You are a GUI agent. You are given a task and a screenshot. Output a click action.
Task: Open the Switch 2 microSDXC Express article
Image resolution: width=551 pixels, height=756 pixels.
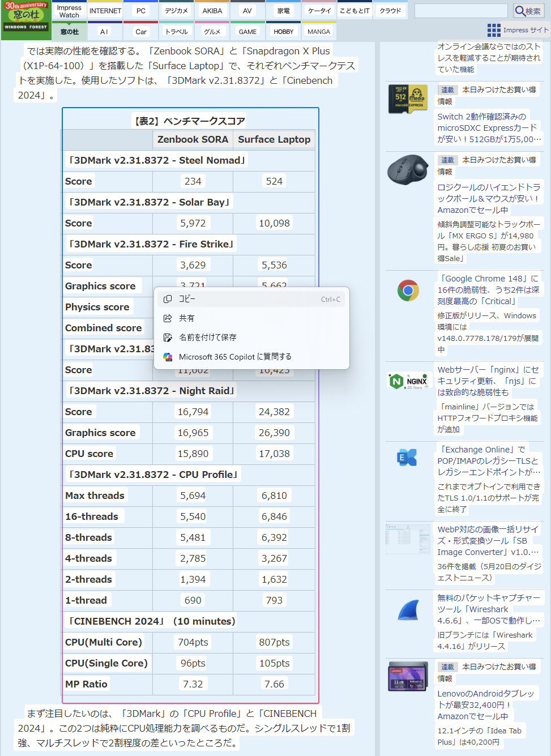pyautogui.click(x=489, y=127)
